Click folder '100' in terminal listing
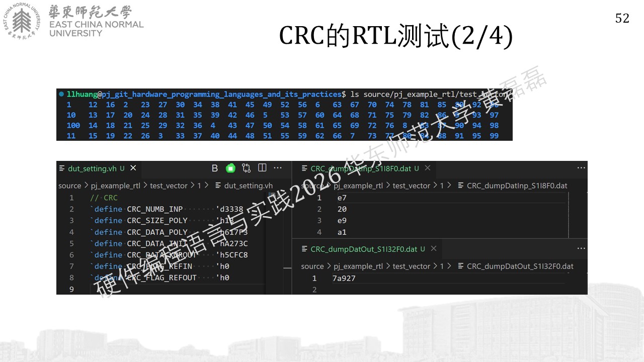Viewport: 644px width, 362px height. point(73,125)
